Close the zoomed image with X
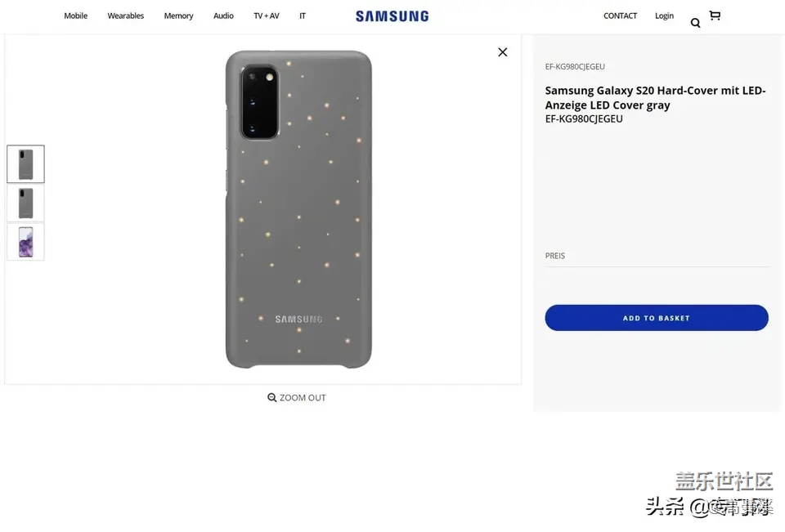785x532 pixels. pos(503,52)
